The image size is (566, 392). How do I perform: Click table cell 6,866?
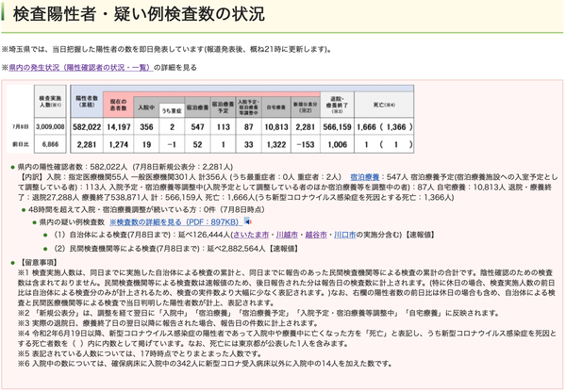[50, 144]
